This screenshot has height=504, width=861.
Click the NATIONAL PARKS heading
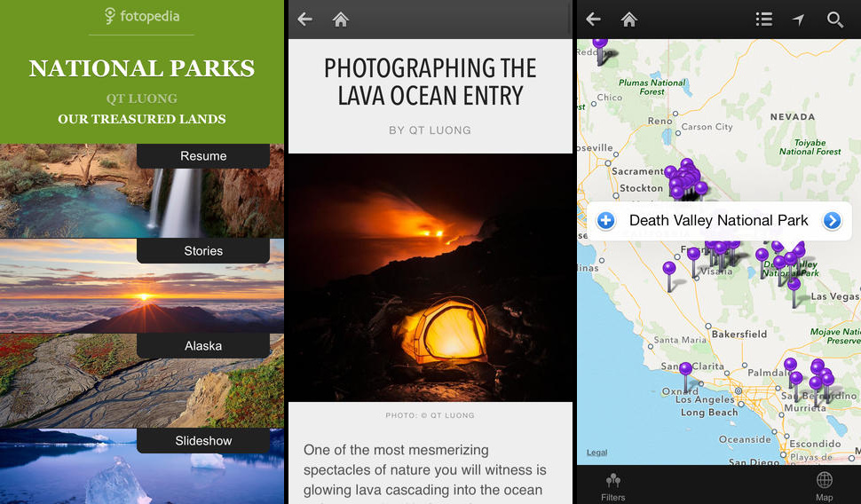point(142,68)
